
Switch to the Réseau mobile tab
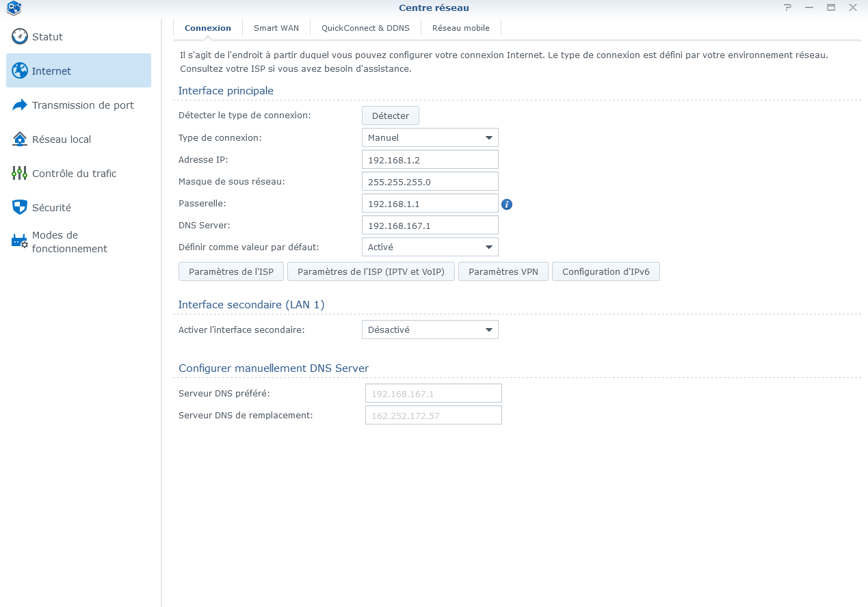pos(461,28)
